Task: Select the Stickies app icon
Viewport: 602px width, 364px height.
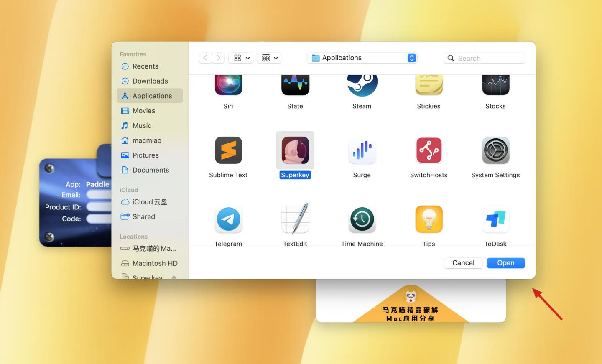Action: (x=429, y=86)
